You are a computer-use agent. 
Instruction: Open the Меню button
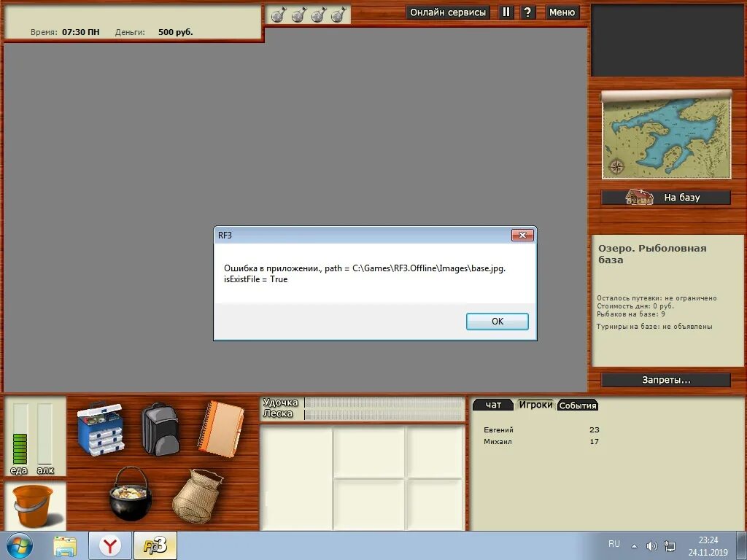coord(562,12)
